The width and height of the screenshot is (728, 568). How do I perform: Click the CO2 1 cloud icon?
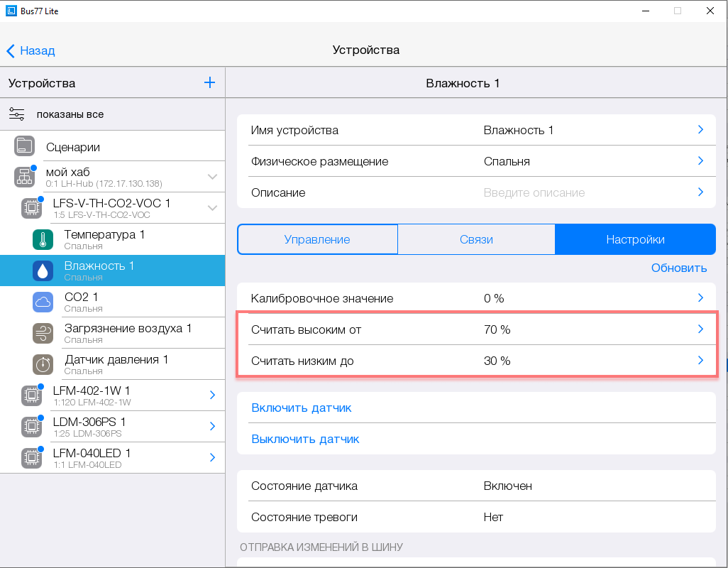pos(43,302)
